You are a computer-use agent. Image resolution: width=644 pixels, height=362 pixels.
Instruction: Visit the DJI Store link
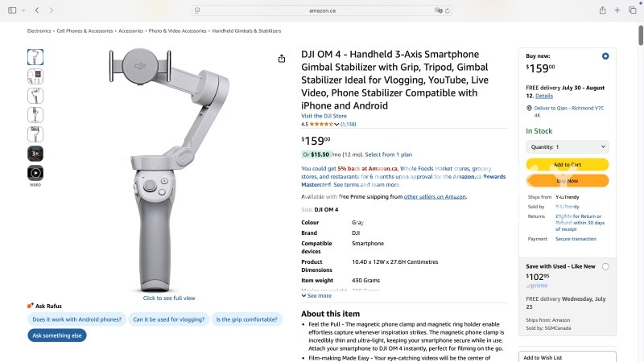click(324, 116)
